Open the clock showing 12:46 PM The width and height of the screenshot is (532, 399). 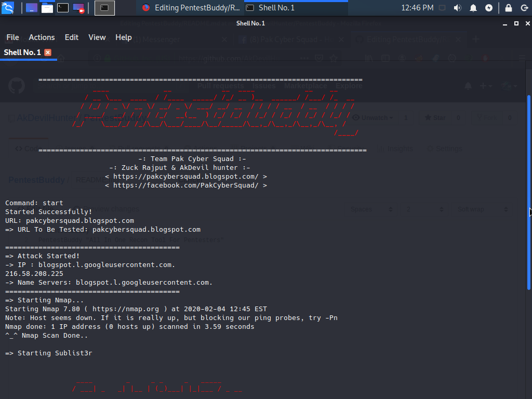417,7
